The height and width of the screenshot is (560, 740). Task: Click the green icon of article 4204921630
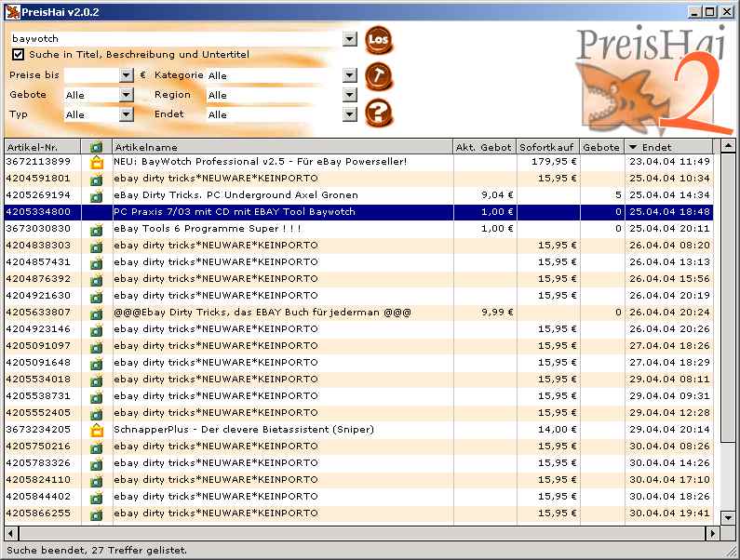[97, 296]
